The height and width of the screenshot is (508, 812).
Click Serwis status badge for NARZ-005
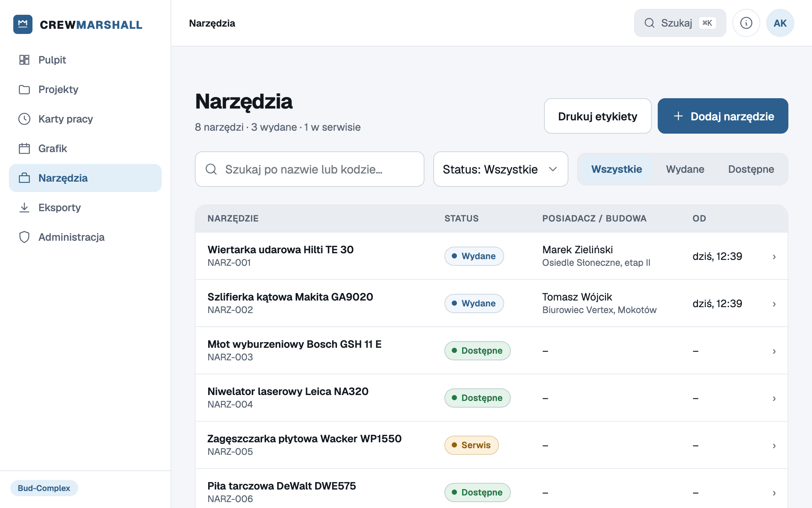click(471, 445)
